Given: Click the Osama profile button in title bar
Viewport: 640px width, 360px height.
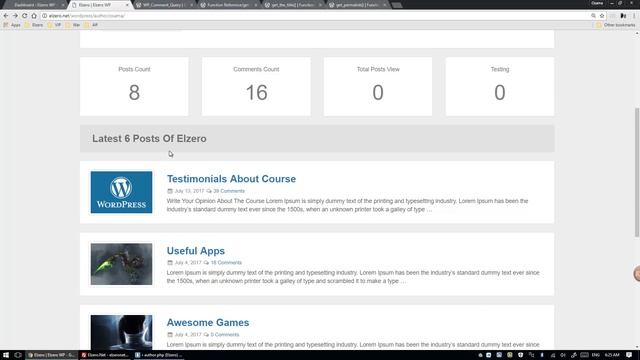Looking at the screenshot, I should 597,3.
